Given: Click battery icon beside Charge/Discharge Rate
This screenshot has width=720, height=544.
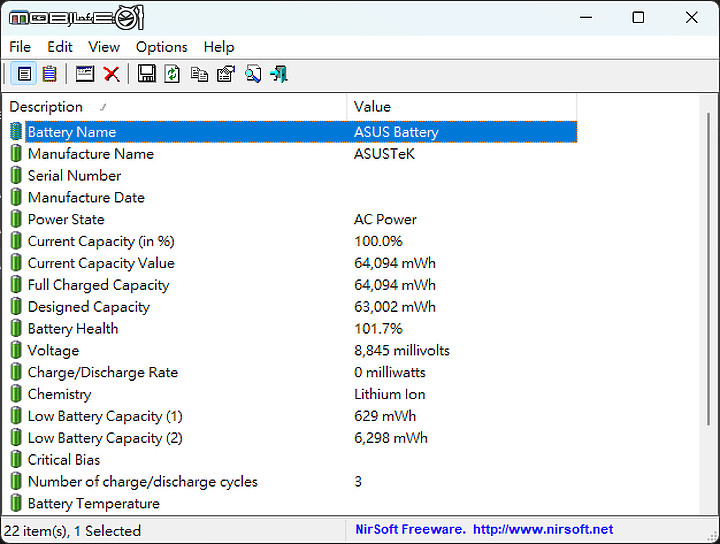Looking at the screenshot, I should (x=16, y=372).
